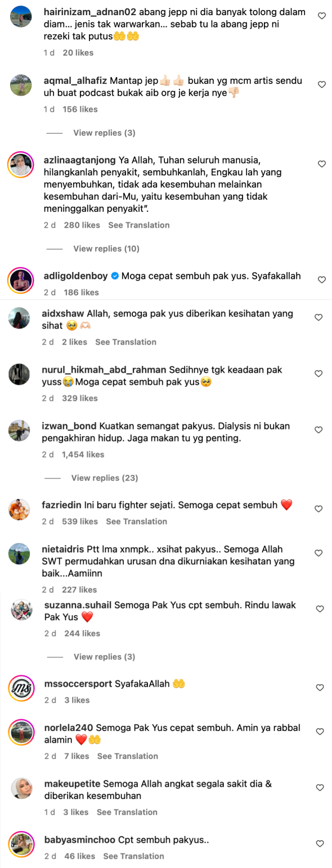The height and width of the screenshot is (868, 332).
Task: Tap heart beside suzanna.suhail's comment
Action: pyautogui.click(x=320, y=609)
